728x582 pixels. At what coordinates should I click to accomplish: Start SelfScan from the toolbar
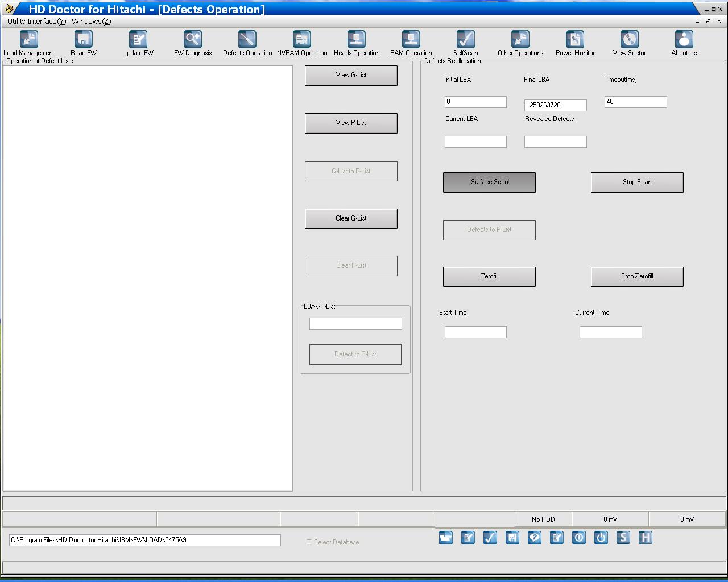(x=466, y=43)
